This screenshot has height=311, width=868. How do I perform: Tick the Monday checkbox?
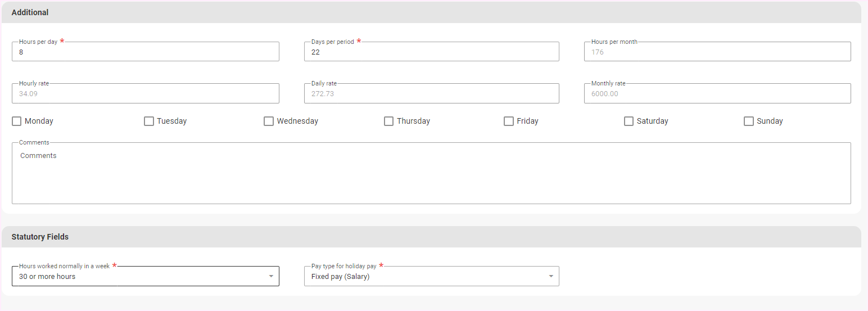(17, 121)
